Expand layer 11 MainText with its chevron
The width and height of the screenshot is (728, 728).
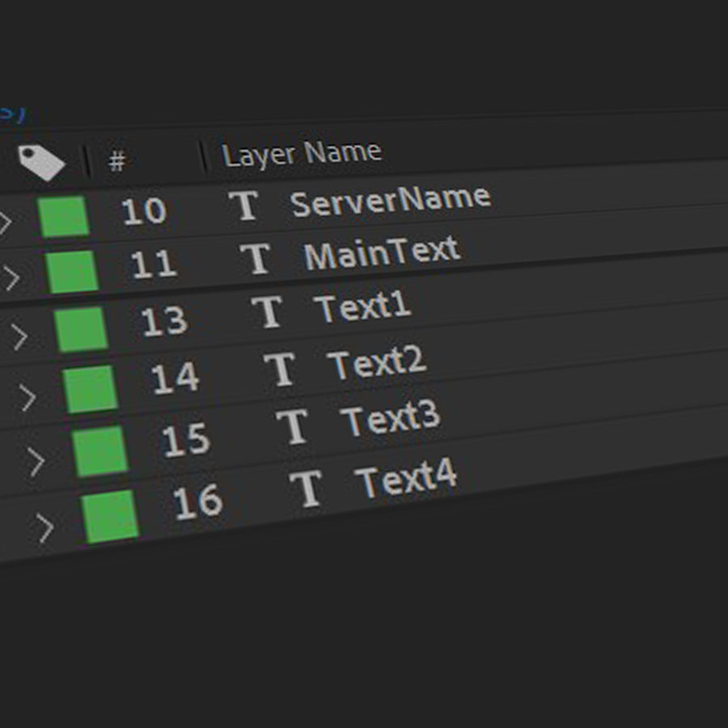point(11,278)
